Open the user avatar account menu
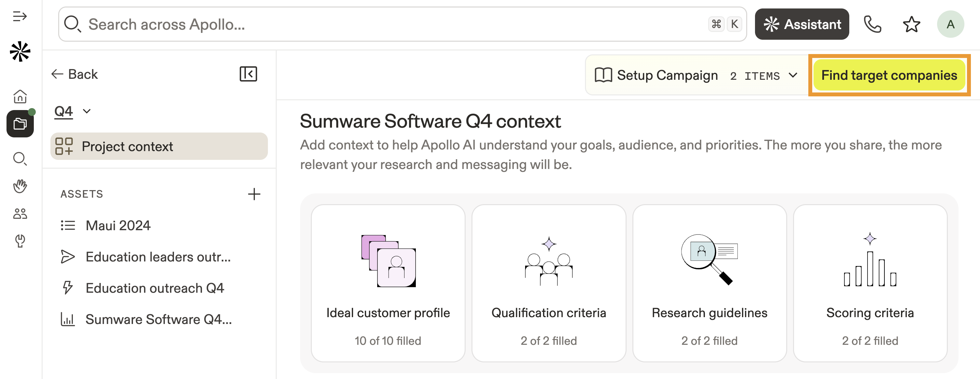Image resolution: width=980 pixels, height=379 pixels. click(x=950, y=24)
